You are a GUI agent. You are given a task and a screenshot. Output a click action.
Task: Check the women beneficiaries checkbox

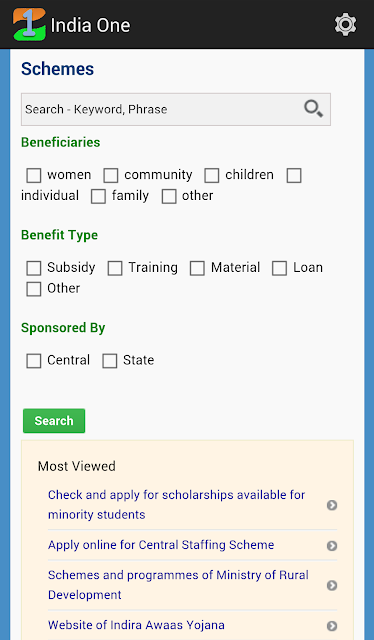coord(34,176)
